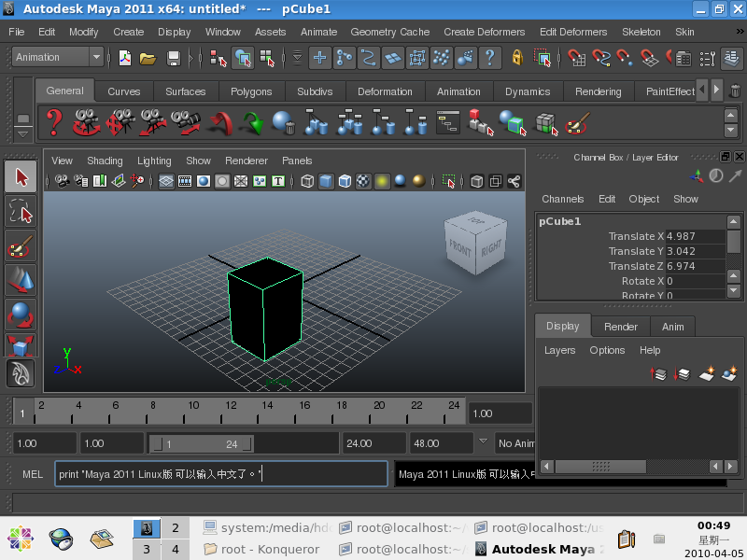Toggle the gate mask icon
747x560 pixels.
click(x=222, y=181)
